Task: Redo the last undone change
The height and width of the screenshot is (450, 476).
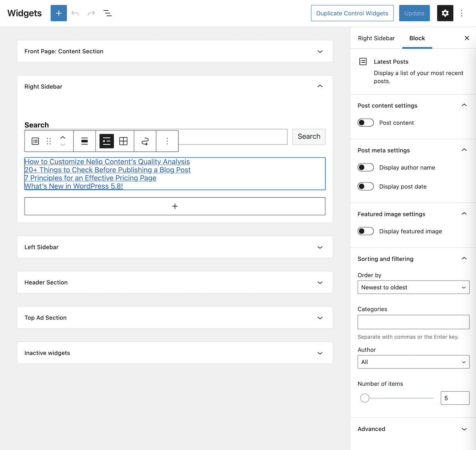Action: tap(91, 13)
